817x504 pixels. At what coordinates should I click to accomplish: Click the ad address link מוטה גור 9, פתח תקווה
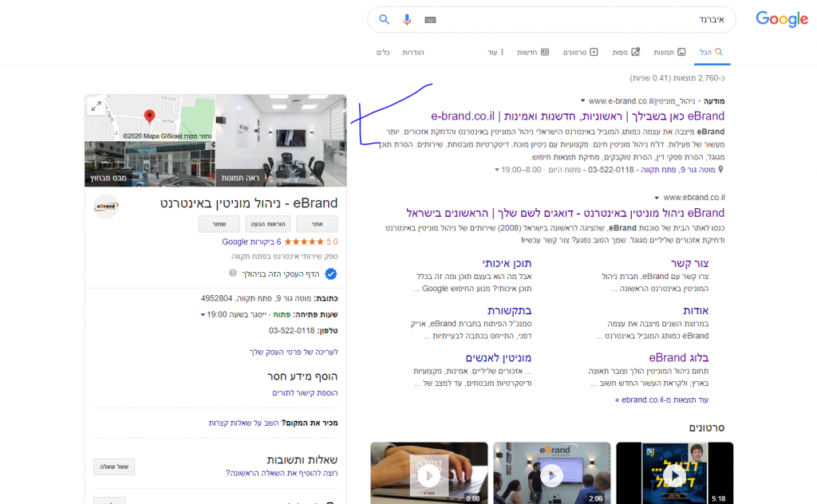tap(678, 170)
